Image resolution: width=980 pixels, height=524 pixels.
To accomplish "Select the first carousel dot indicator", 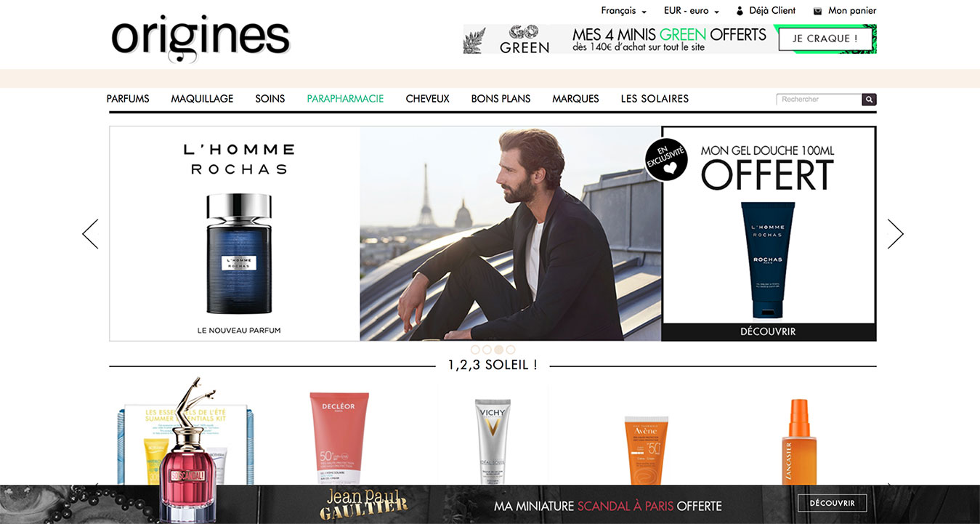I will coord(476,350).
